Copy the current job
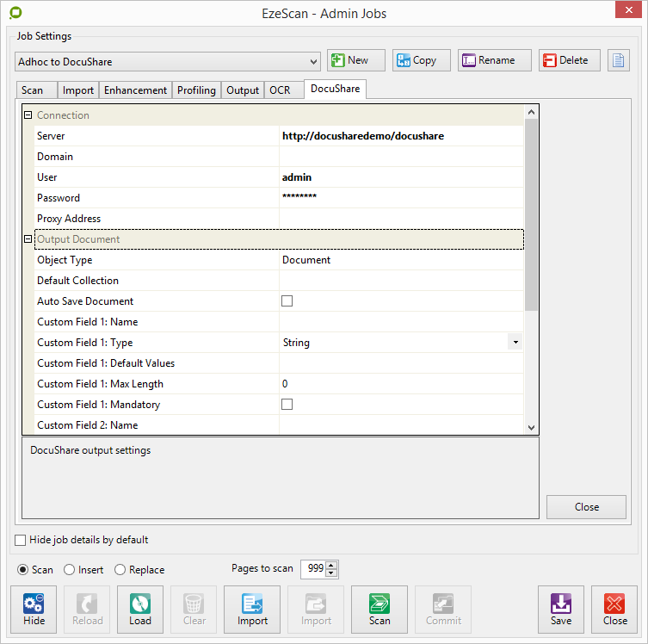 click(x=416, y=60)
